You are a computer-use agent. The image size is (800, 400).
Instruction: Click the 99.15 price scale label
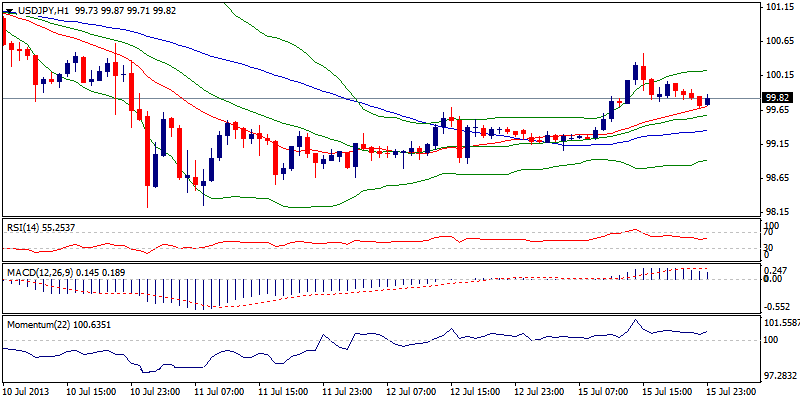click(x=778, y=144)
